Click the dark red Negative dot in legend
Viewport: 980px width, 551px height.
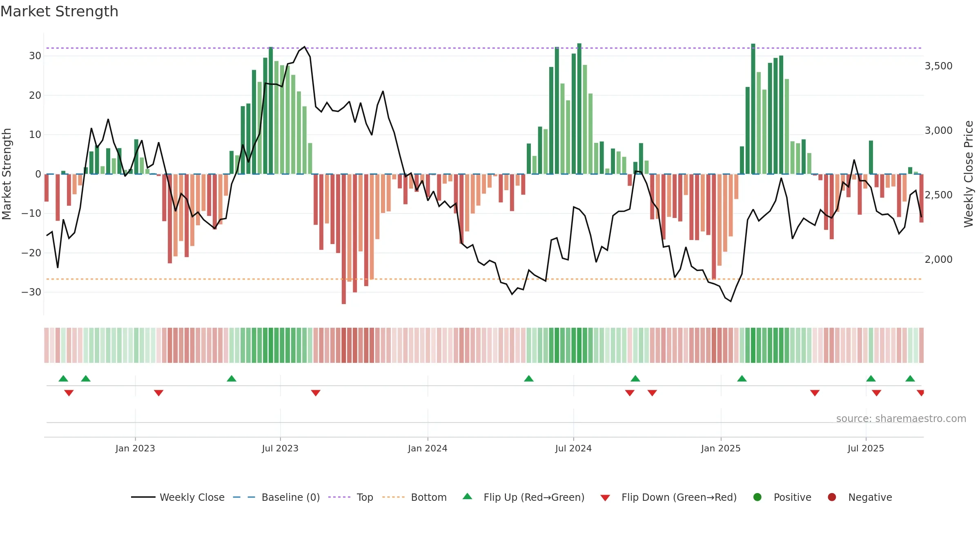pos(832,497)
